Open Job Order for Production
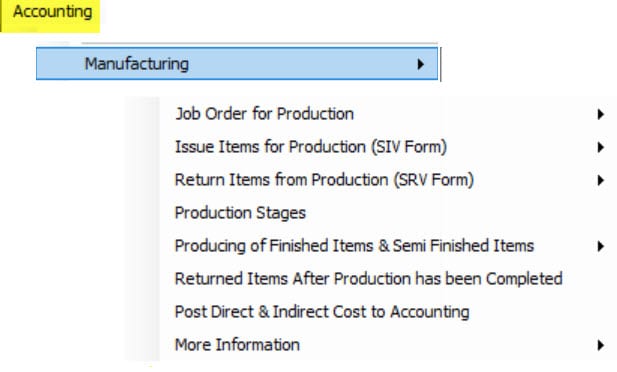This screenshot has width=617, height=372. [x=264, y=114]
